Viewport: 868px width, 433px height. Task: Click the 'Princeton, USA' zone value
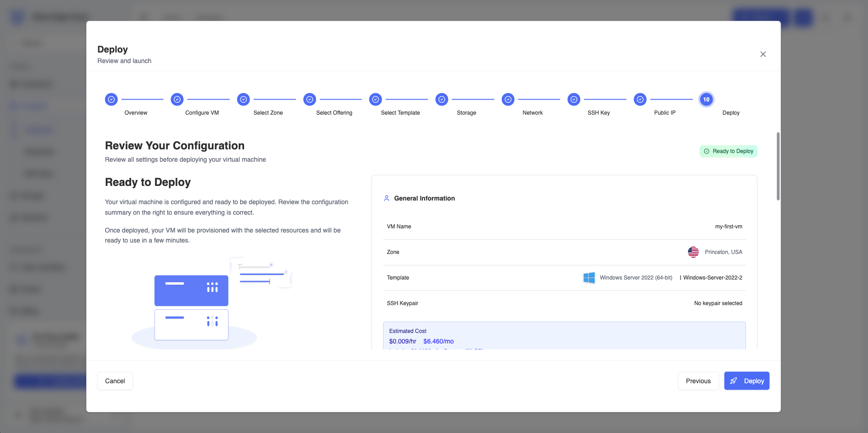pos(724,252)
